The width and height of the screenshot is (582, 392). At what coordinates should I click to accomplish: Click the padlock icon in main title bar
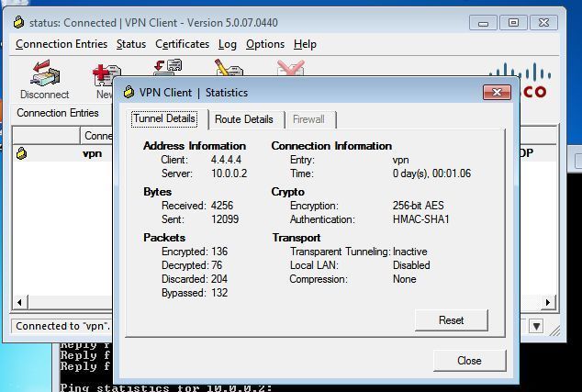17,22
